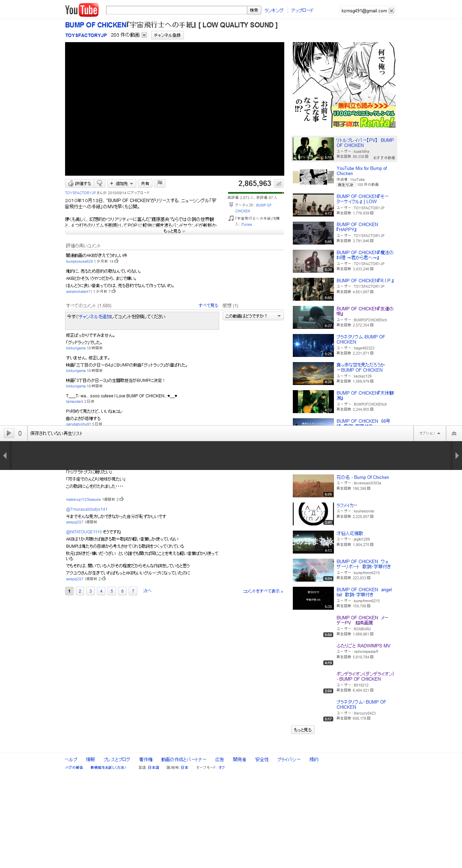
Task: Open commenter tamaodark's profile
Action: (x=75, y=401)
